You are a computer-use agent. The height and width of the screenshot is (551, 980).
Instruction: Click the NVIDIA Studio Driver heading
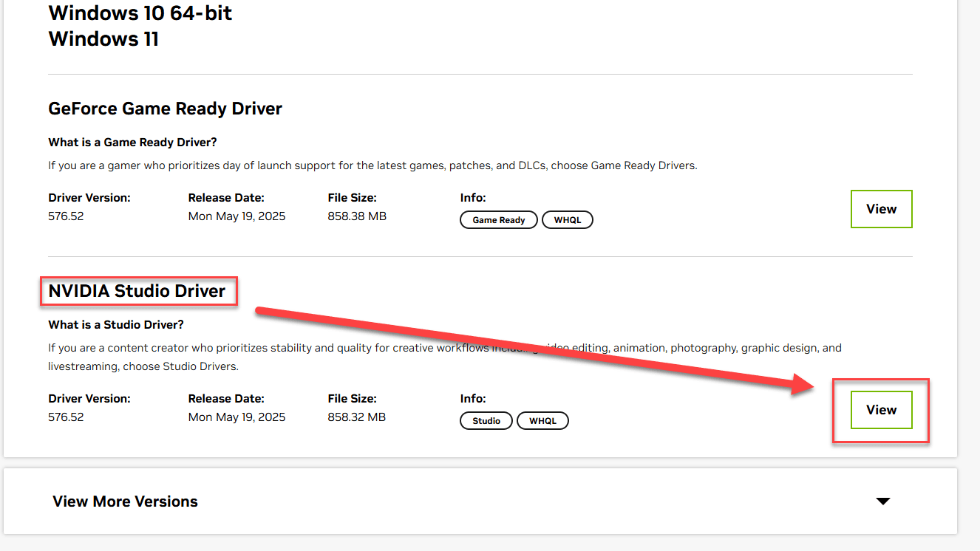137,291
